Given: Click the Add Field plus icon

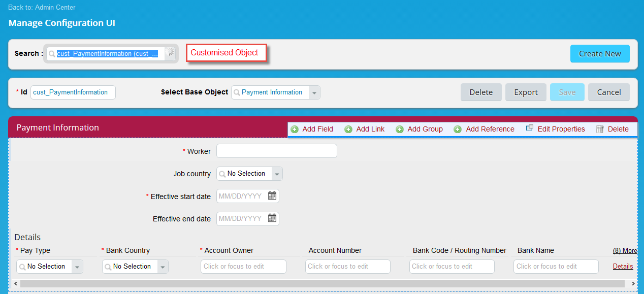Looking at the screenshot, I should tap(295, 129).
